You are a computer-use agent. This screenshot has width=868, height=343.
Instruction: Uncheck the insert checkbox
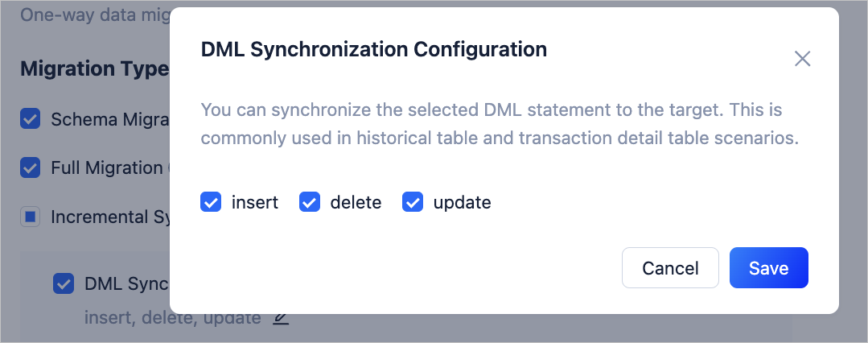211,203
